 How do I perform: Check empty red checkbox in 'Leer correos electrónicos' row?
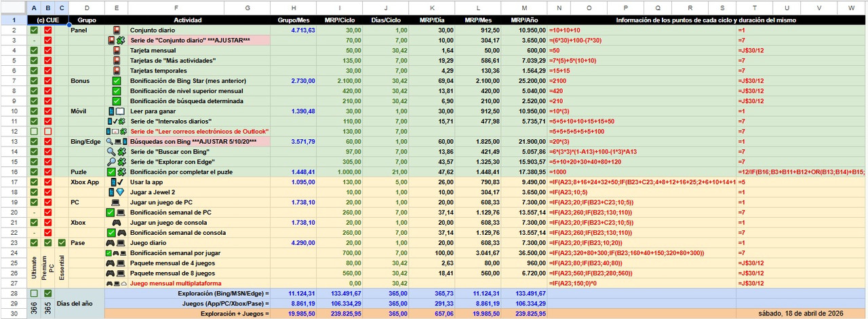[x=47, y=131]
